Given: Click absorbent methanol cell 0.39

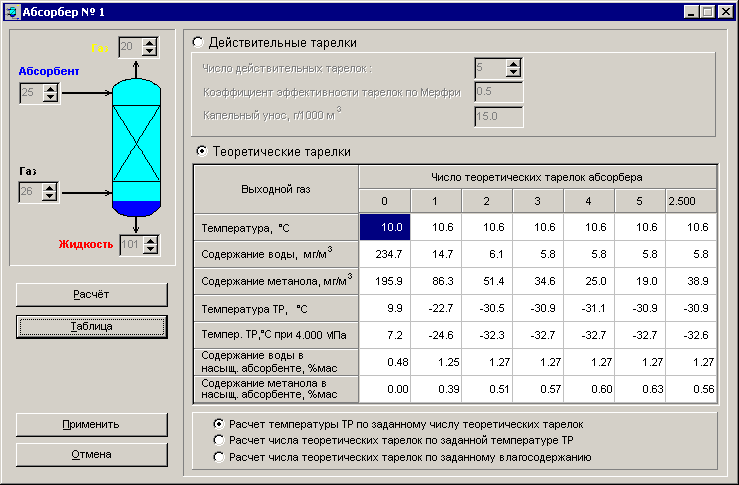Looking at the screenshot, I should (436, 389).
